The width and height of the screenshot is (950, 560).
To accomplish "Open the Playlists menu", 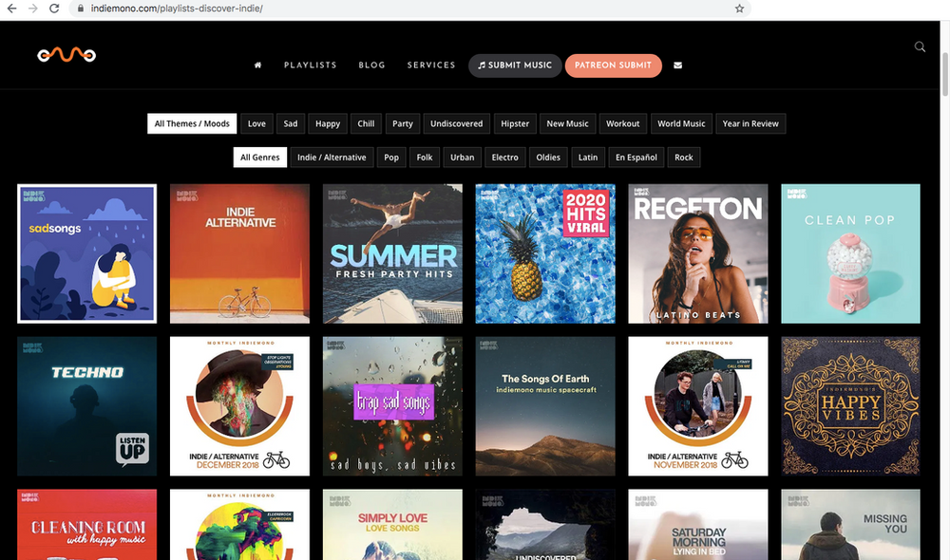I will 311,65.
